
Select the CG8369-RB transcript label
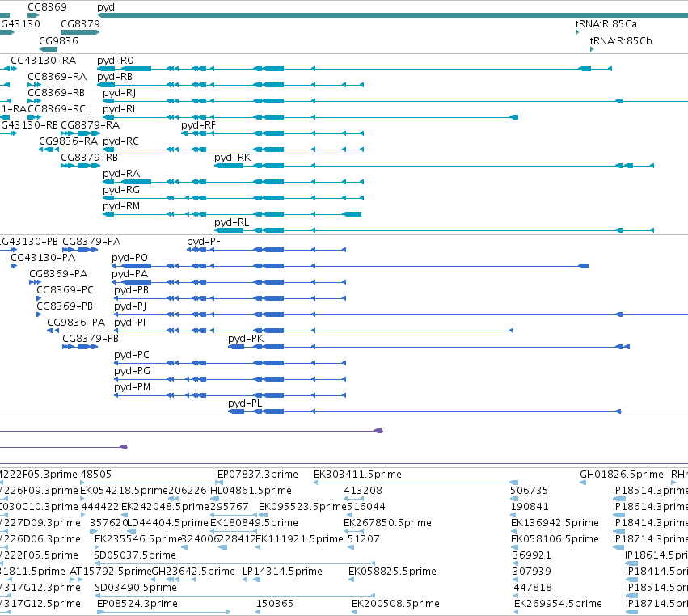pyautogui.click(x=56, y=93)
